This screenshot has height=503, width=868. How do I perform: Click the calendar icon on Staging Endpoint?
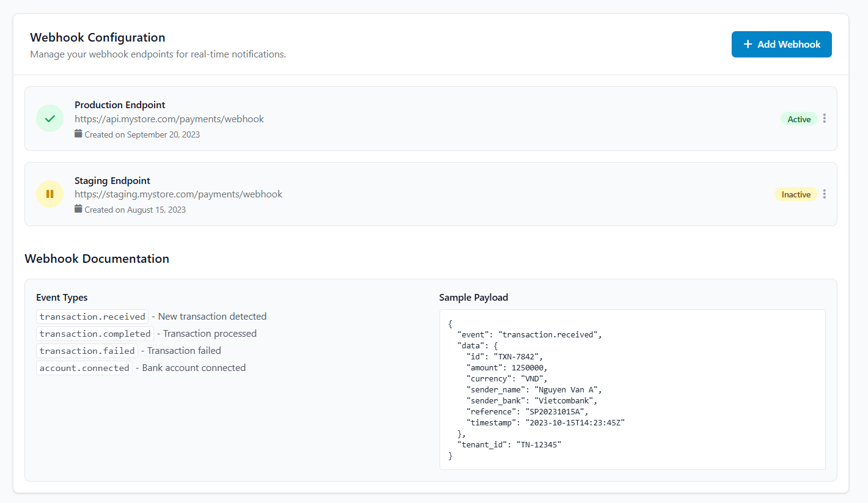pyautogui.click(x=78, y=209)
